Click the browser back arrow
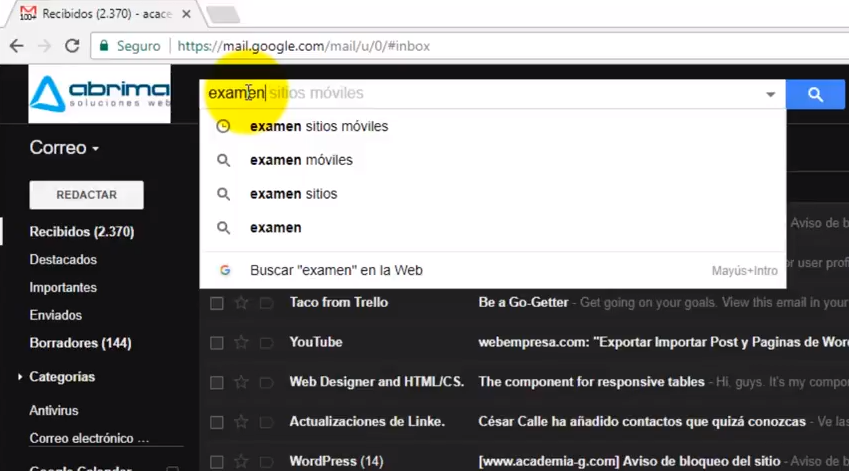This screenshot has width=849, height=471. (x=17, y=46)
